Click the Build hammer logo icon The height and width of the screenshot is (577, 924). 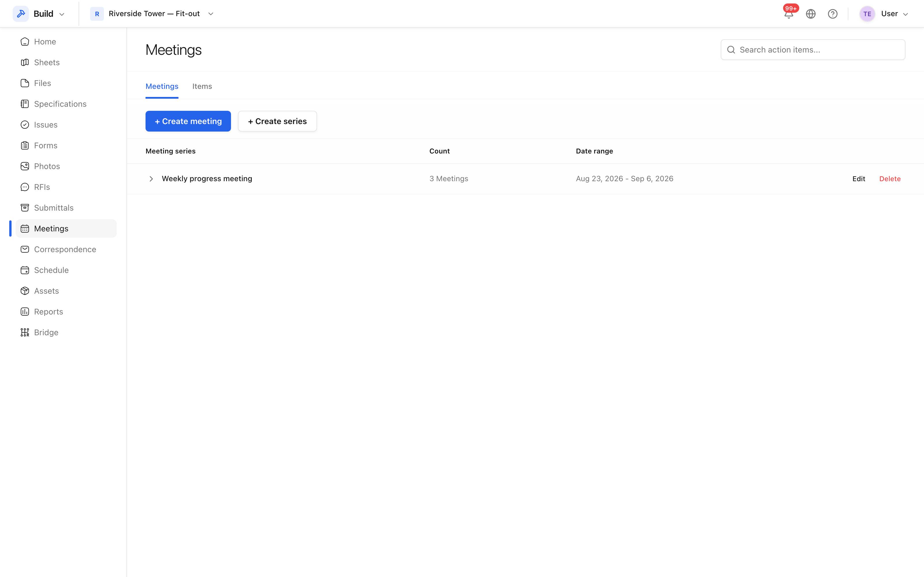[21, 14]
